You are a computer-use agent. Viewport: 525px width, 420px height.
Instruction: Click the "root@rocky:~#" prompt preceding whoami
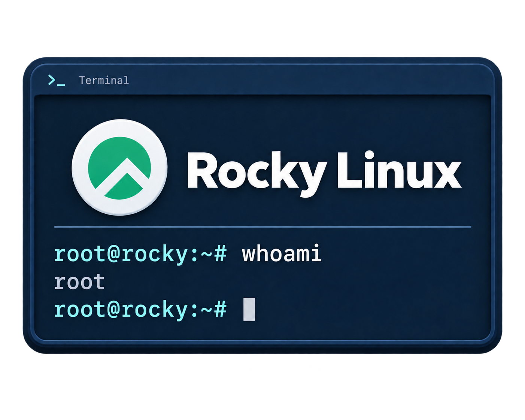click(x=140, y=255)
